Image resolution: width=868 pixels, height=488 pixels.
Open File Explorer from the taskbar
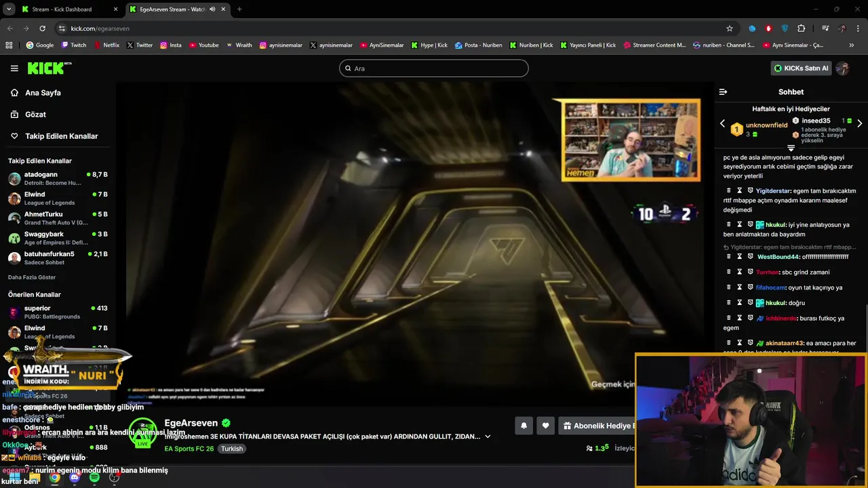click(x=35, y=478)
